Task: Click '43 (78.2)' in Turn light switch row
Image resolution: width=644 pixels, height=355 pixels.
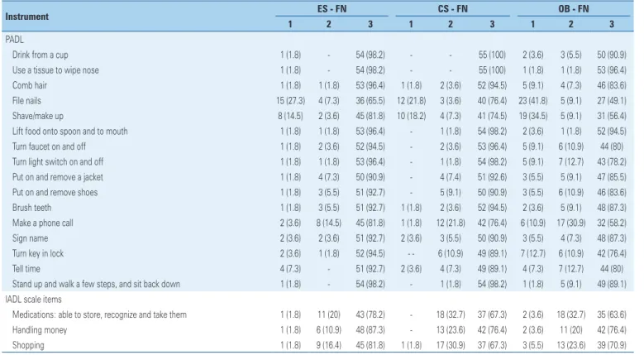Action: [612, 162]
